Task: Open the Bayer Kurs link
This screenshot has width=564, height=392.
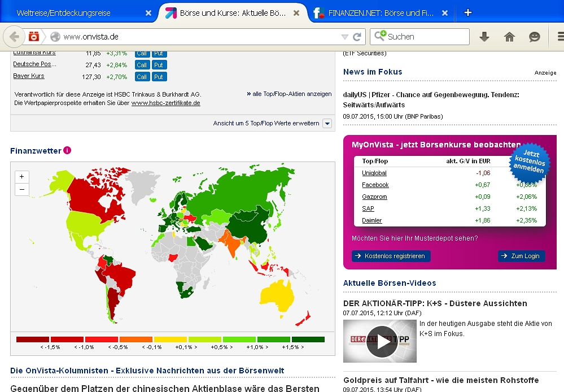Action: [x=28, y=76]
